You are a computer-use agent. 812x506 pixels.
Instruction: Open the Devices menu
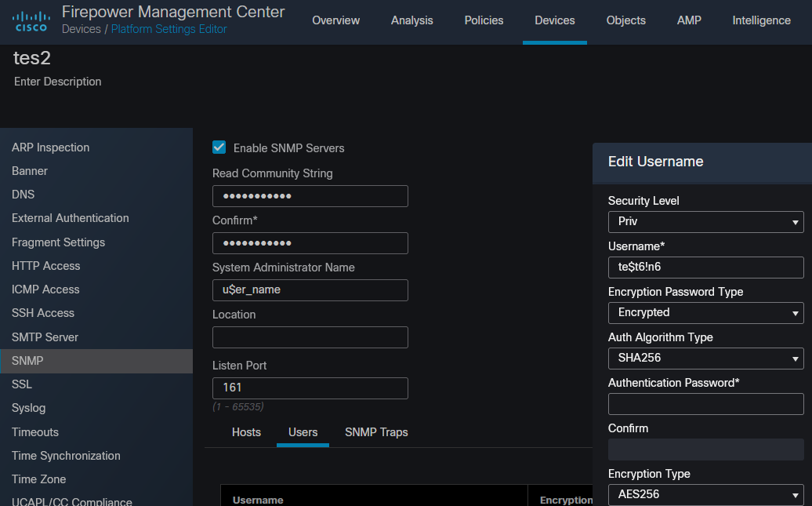(x=555, y=20)
